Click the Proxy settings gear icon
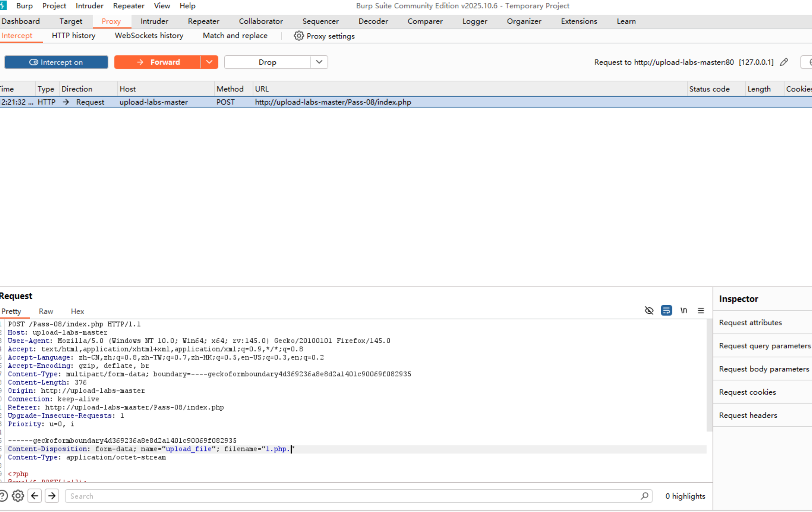Screen dimensions: 812x512 point(299,36)
